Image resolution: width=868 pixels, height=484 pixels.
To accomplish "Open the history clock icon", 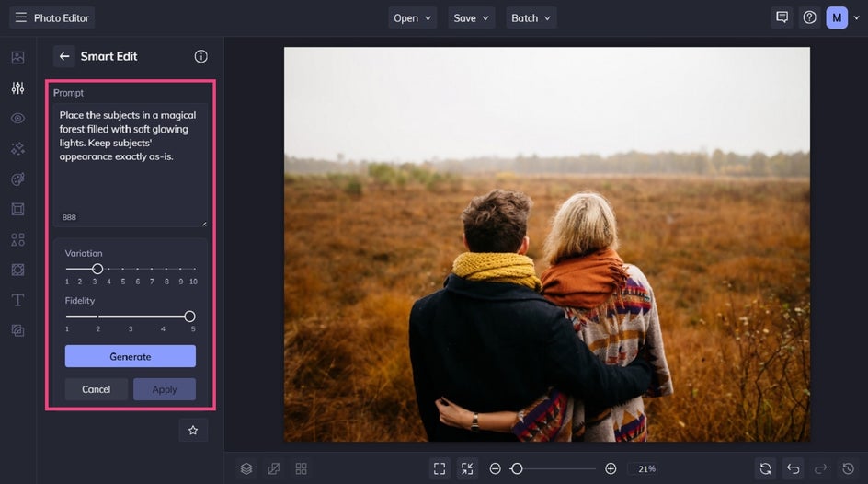I will click(848, 469).
